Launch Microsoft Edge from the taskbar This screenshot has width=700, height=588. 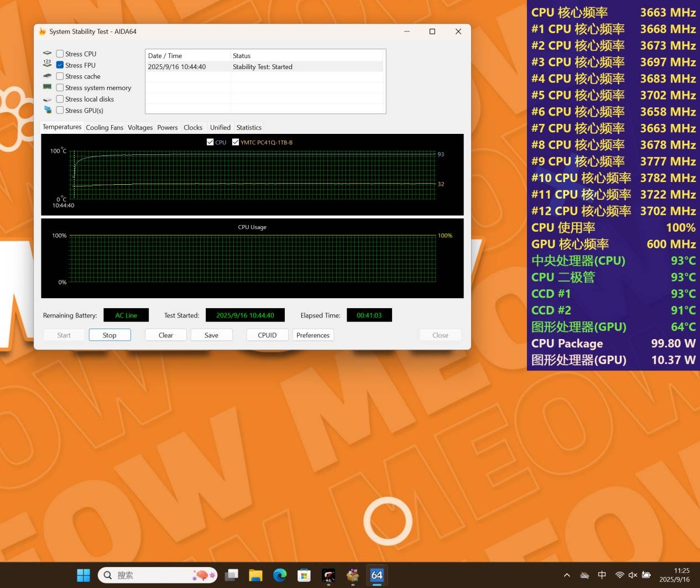tap(280, 575)
